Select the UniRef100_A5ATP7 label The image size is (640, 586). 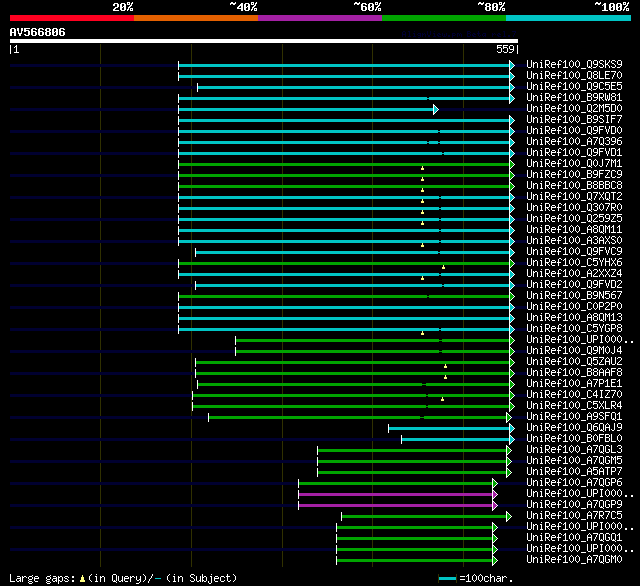pos(574,472)
